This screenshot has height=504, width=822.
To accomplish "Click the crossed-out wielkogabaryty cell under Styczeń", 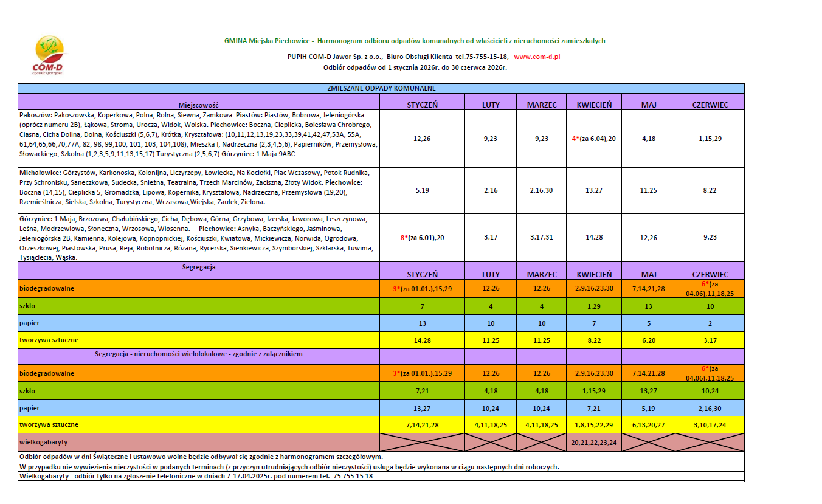I will point(422,442).
